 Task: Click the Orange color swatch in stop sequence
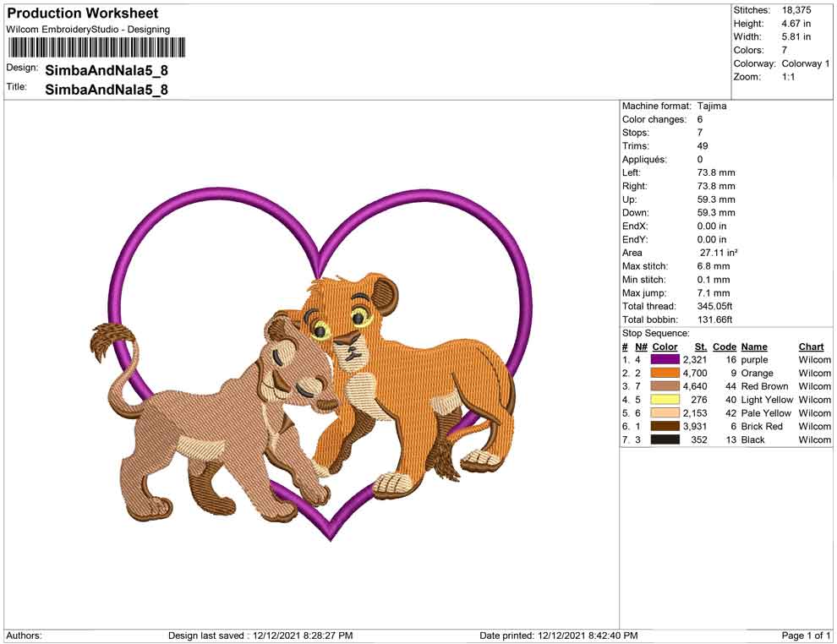coord(665,373)
